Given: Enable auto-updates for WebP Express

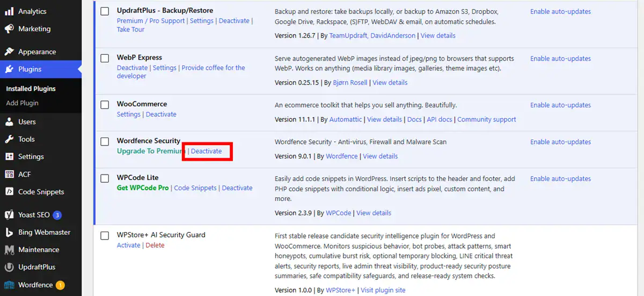Looking at the screenshot, I should [x=560, y=59].
